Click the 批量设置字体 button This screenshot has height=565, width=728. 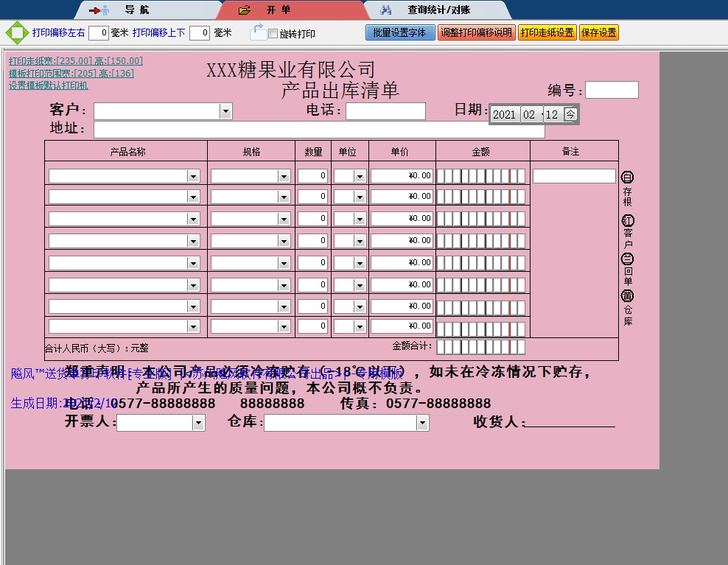coord(399,32)
